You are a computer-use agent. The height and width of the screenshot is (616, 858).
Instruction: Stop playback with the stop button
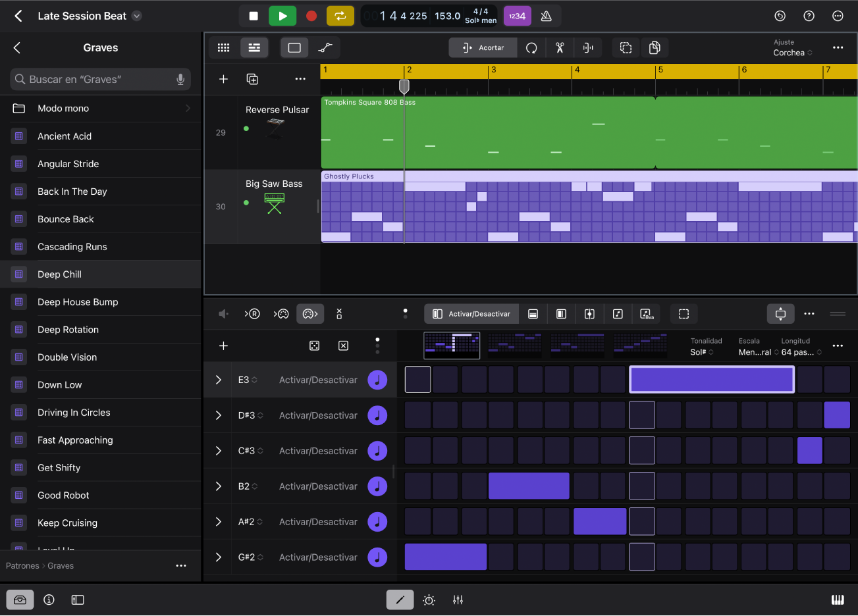(x=254, y=16)
